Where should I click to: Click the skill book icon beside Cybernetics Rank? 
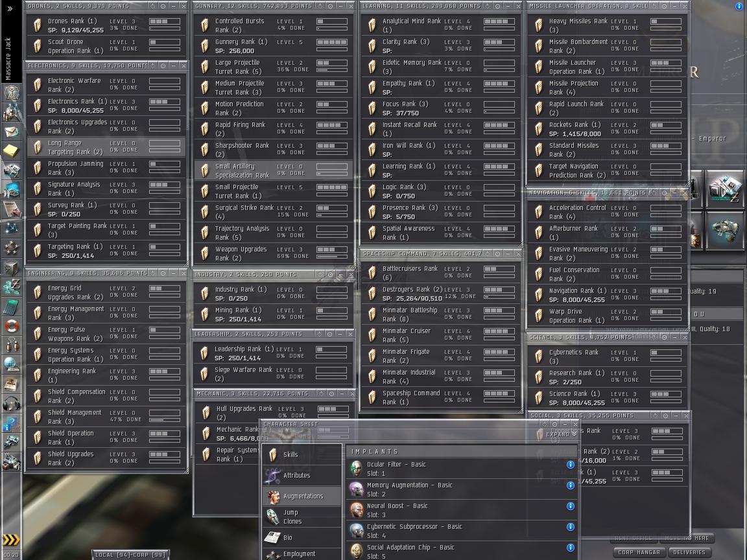[x=539, y=356]
